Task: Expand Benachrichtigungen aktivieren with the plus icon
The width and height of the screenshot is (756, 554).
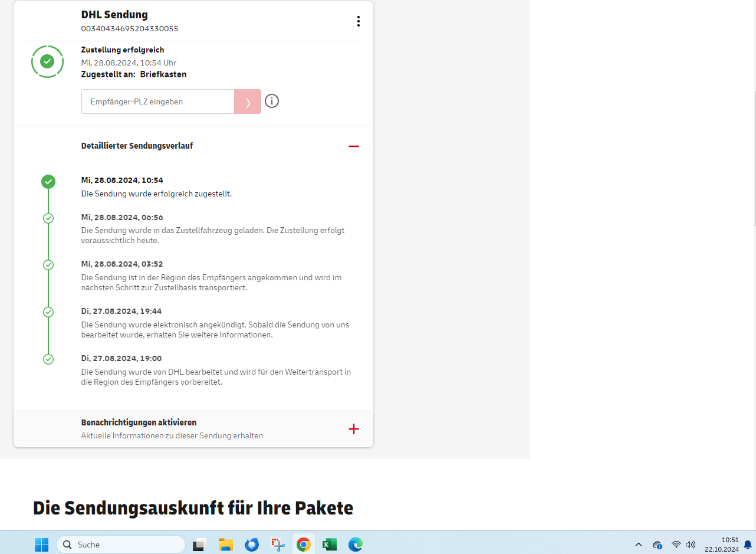Action: [354, 429]
